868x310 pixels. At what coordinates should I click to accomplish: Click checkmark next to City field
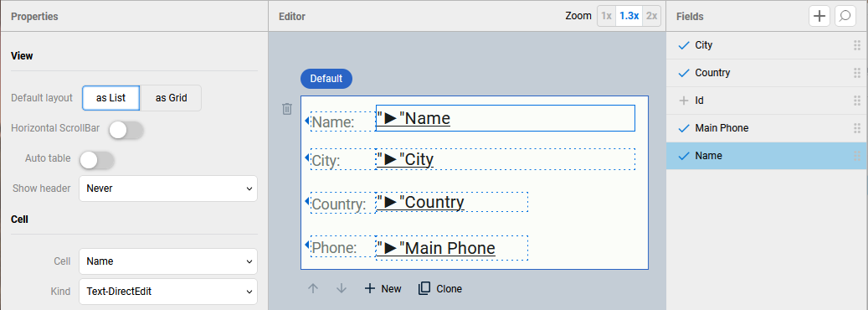[x=683, y=45]
